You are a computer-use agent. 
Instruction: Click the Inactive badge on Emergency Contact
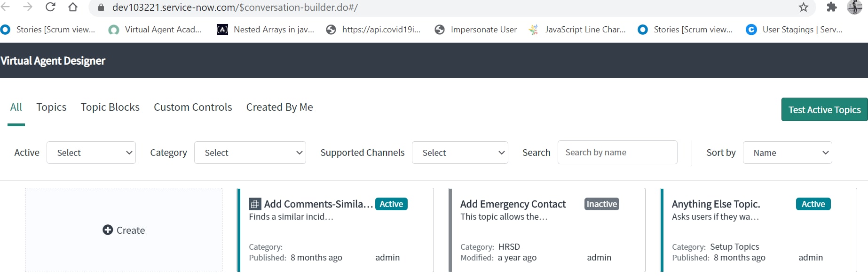click(x=602, y=204)
